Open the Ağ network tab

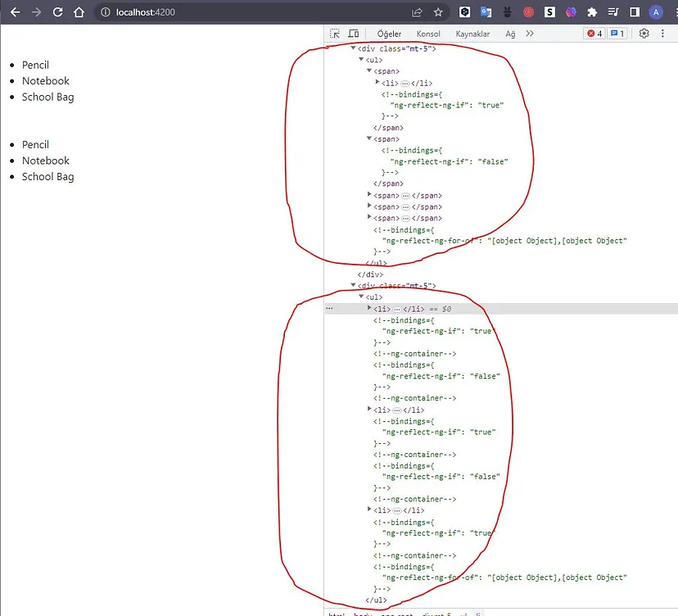[510, 34]
